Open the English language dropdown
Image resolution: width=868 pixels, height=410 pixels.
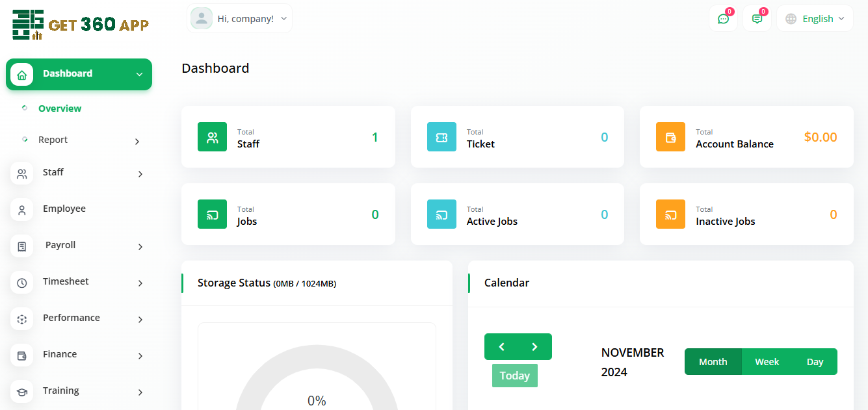(x=815, y=19)
